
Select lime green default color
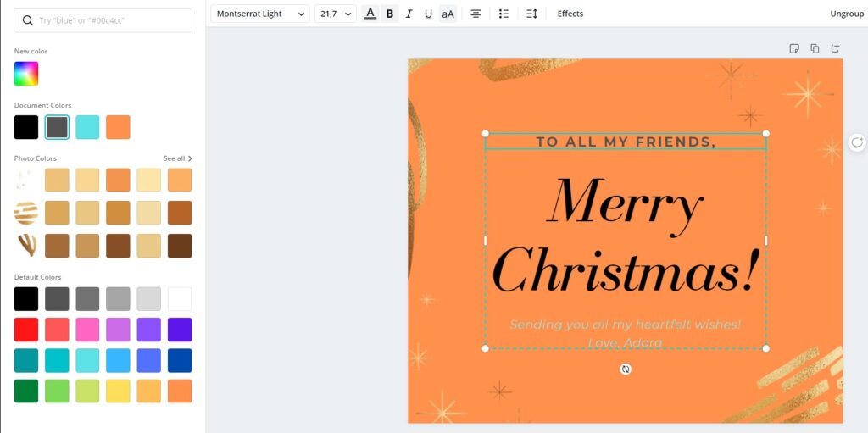[x=87, y=391]
